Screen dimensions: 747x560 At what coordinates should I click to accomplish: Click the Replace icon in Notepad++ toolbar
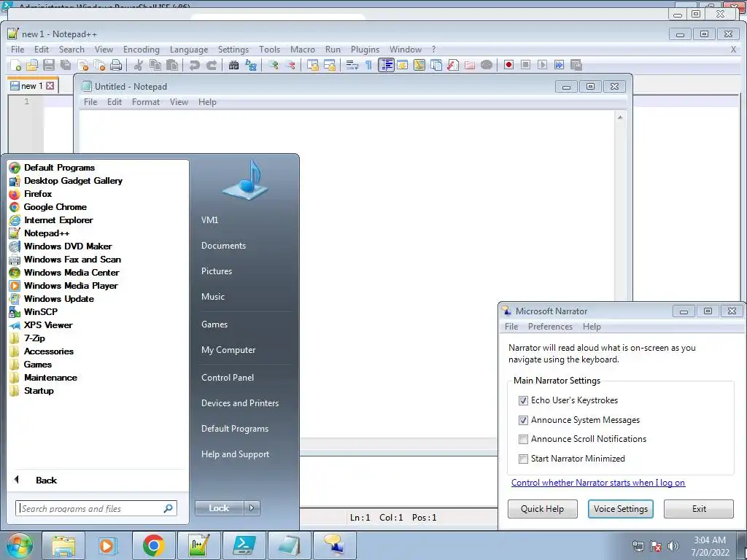tap(251, 65)
